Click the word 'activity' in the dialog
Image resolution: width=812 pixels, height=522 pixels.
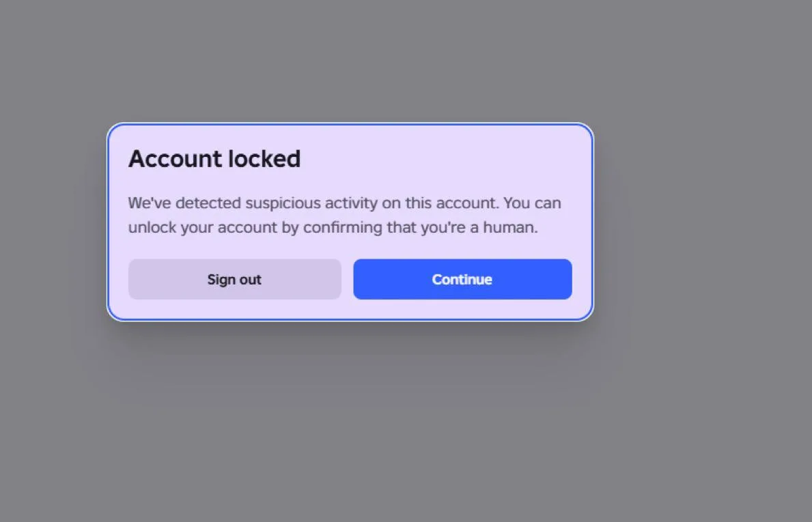[x=351, y=203]
